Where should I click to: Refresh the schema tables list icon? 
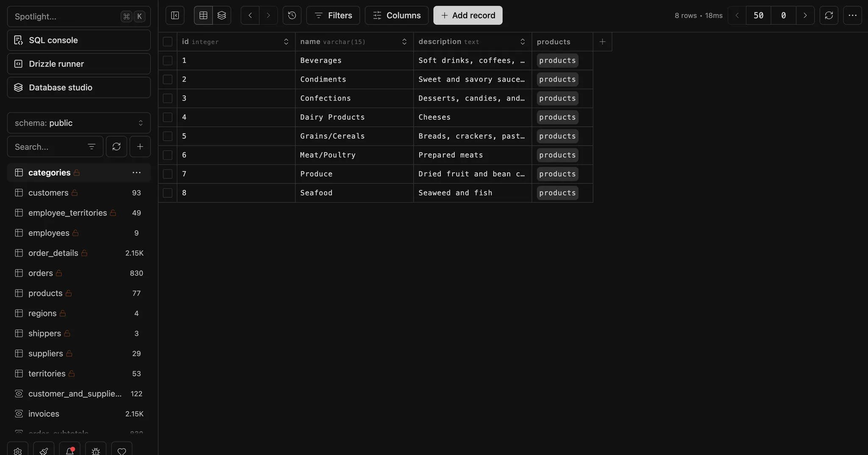(x=117, y=147)
